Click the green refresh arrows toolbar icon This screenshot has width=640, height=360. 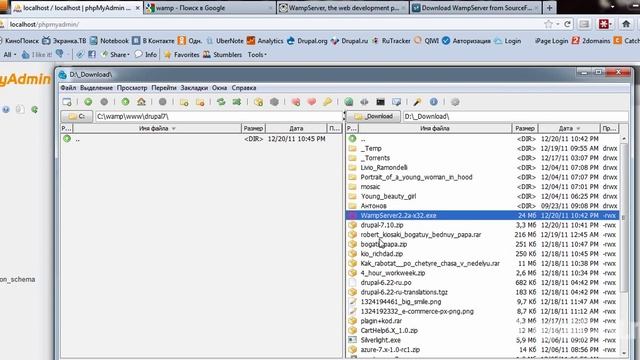[x=221, y=102]
